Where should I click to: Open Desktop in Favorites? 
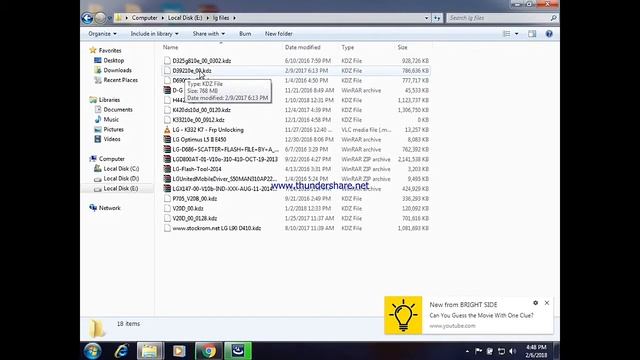(x=113, y=60)
